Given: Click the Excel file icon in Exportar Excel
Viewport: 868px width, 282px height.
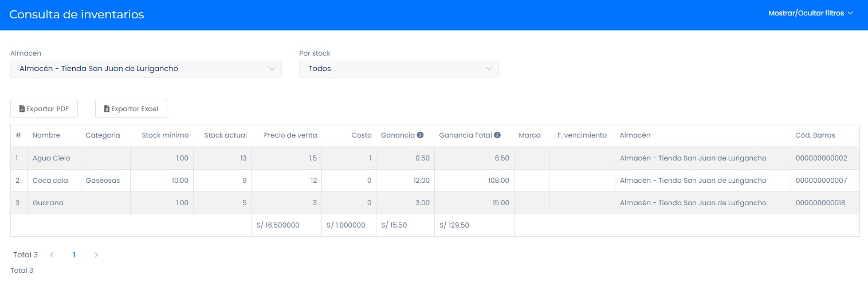Looking at the screenshot, I should (x=107, y=109).
